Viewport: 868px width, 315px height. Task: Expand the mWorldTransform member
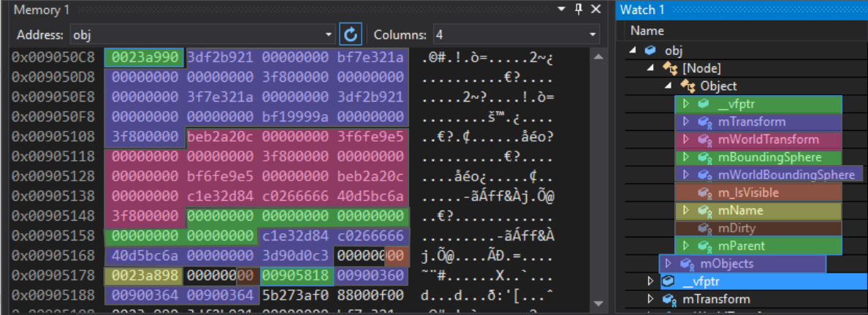tap(685, 140)
